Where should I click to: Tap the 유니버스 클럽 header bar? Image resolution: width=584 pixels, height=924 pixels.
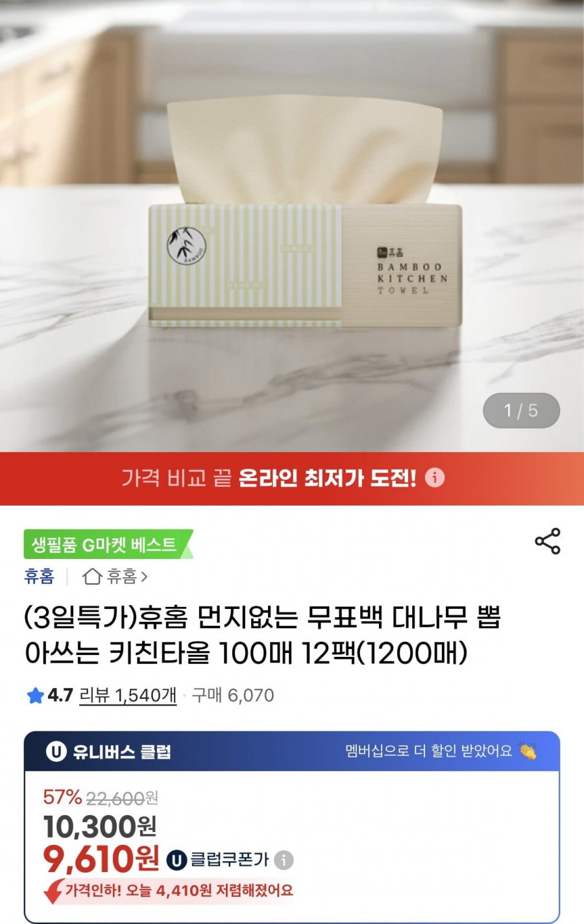pyautogui.click(x=292, y=752)
